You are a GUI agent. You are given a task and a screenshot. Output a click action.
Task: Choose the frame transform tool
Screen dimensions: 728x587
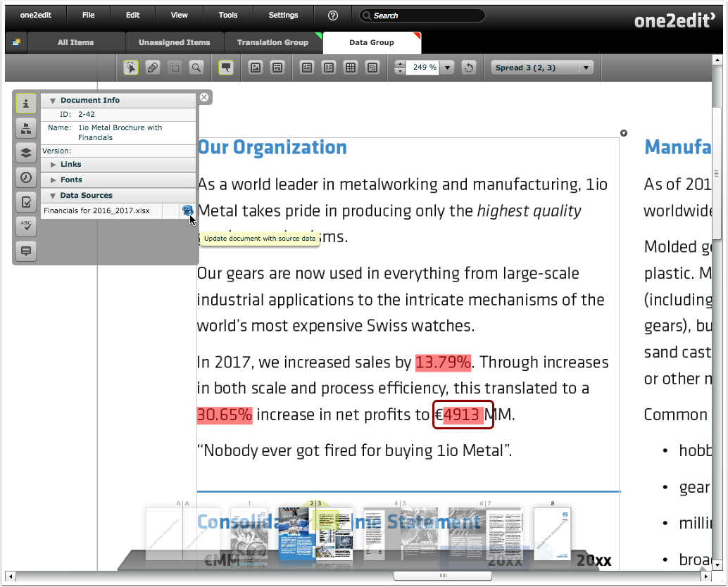pos(175,68)
